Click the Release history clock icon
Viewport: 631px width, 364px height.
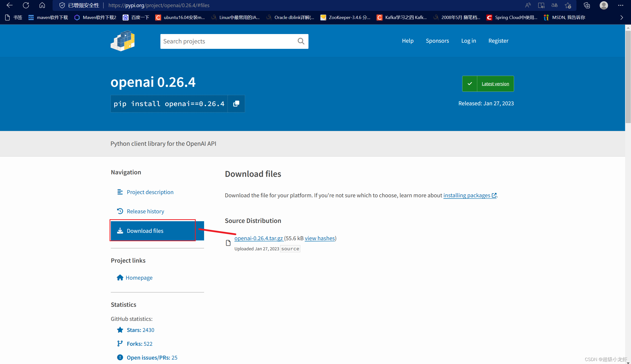[x=120, y=211]
